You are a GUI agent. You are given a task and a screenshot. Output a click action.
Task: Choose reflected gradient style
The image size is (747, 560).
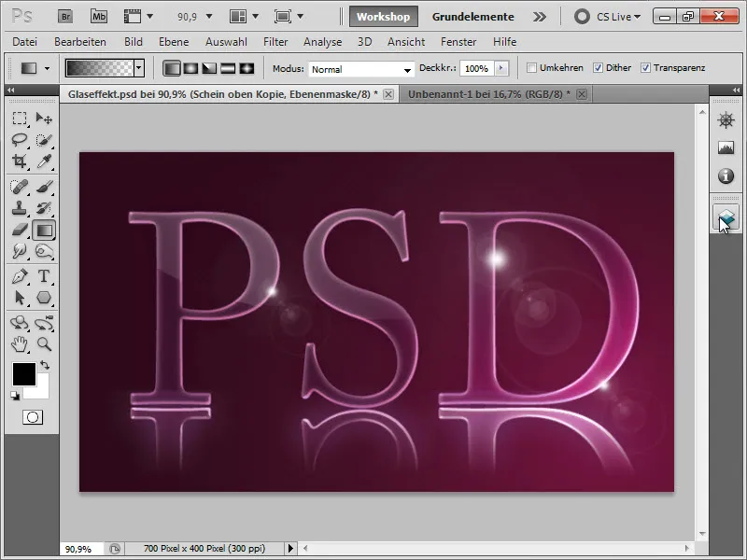tap(228, 68)
